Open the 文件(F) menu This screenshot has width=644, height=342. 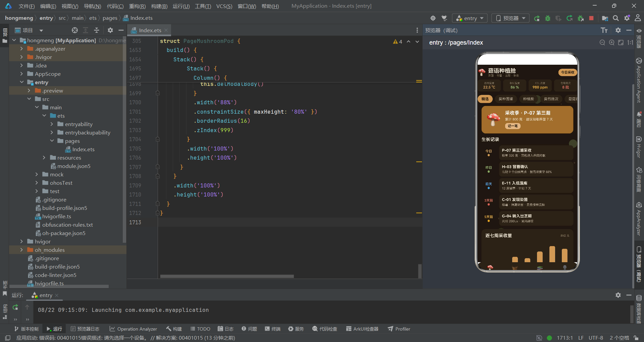[x=26, y=6]
